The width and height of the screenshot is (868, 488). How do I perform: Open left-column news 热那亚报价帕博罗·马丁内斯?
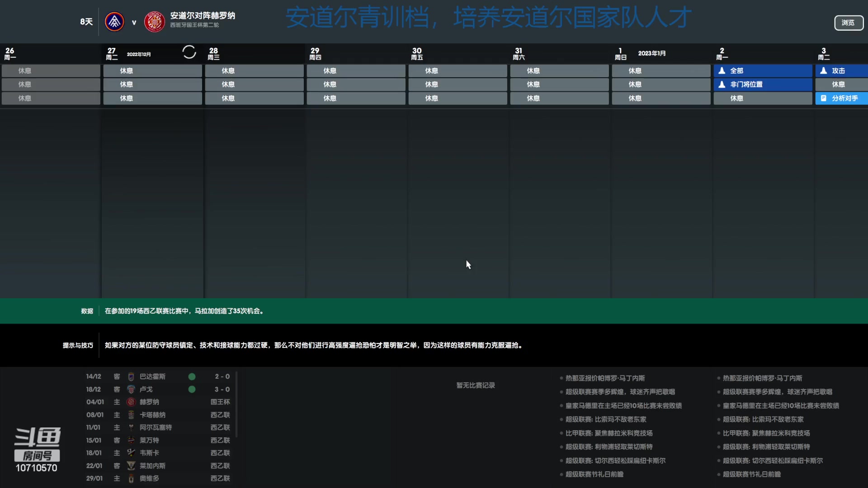[x=605, y=378]
